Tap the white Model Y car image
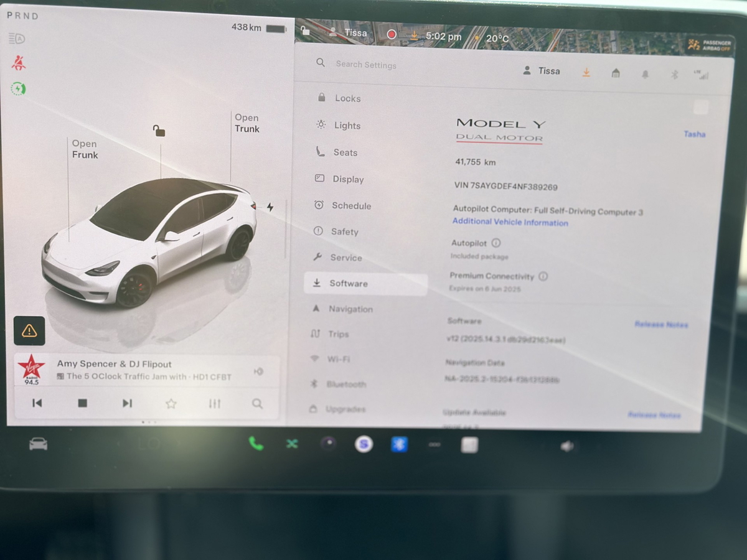747x560 pixels. pos(149,241)
